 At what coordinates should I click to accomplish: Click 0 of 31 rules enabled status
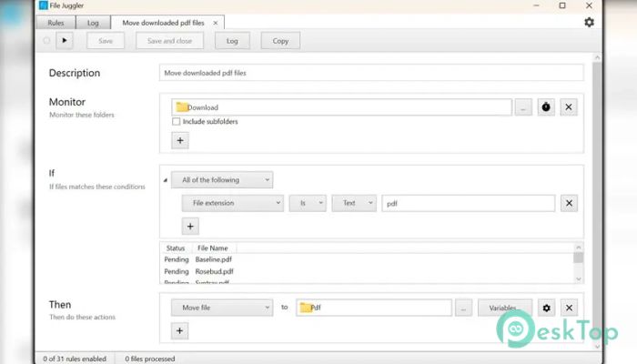(75, 359)
